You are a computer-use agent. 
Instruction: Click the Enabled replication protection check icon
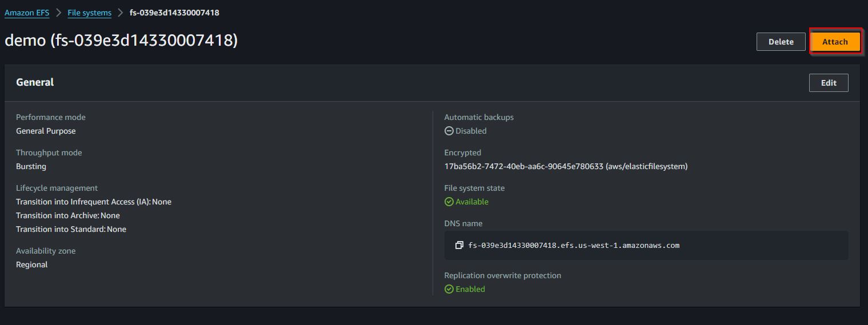pyautogui.click(x=449, y=289)
